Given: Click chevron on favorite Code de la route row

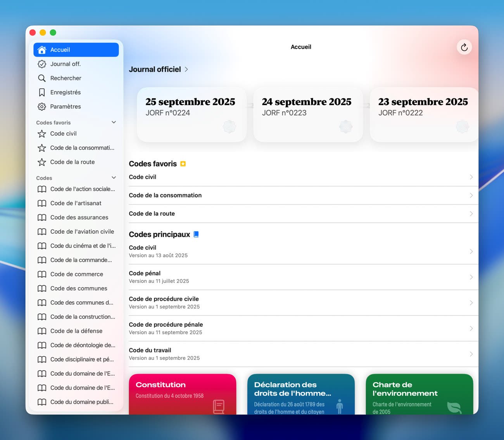Looking at the screenshot, I should 471,214.
